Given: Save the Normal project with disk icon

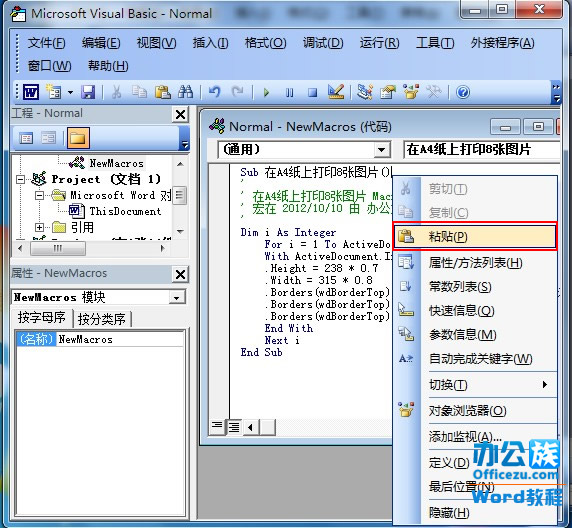Looking at the screenshot, I should pyautogui.click(x=88, y=92).
